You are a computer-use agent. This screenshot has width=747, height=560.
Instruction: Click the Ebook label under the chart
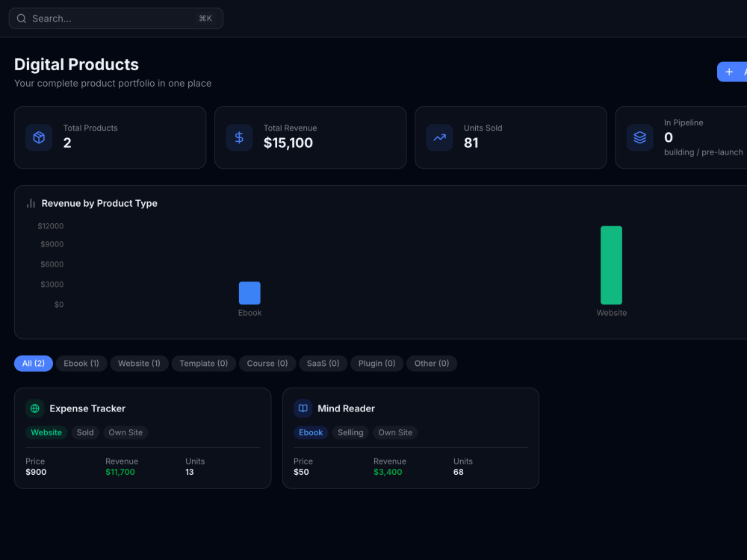click(x=249, y=313)
